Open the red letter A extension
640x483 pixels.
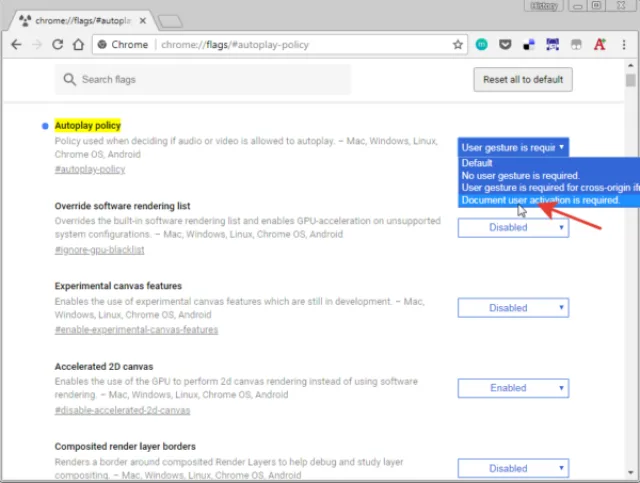pos(600,45)
